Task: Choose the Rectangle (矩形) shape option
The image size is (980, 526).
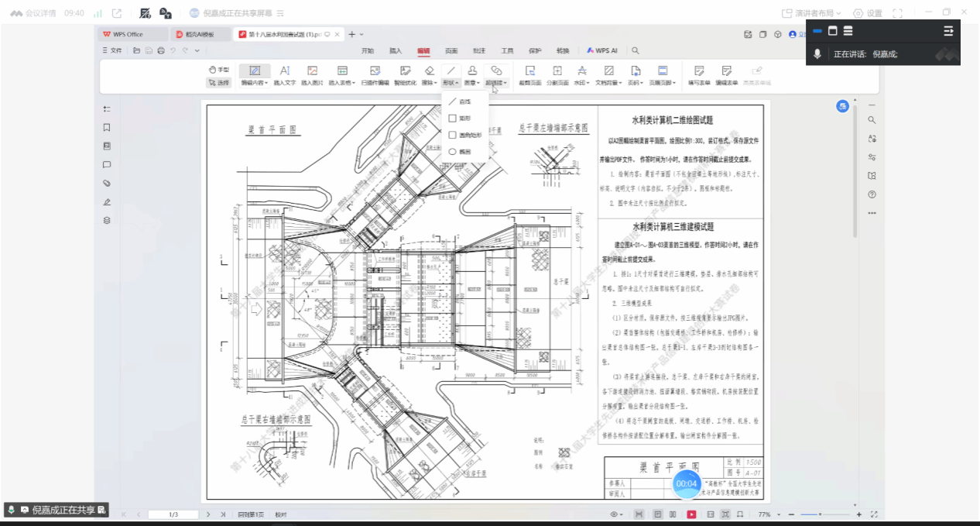Action: tap(464, 119)
